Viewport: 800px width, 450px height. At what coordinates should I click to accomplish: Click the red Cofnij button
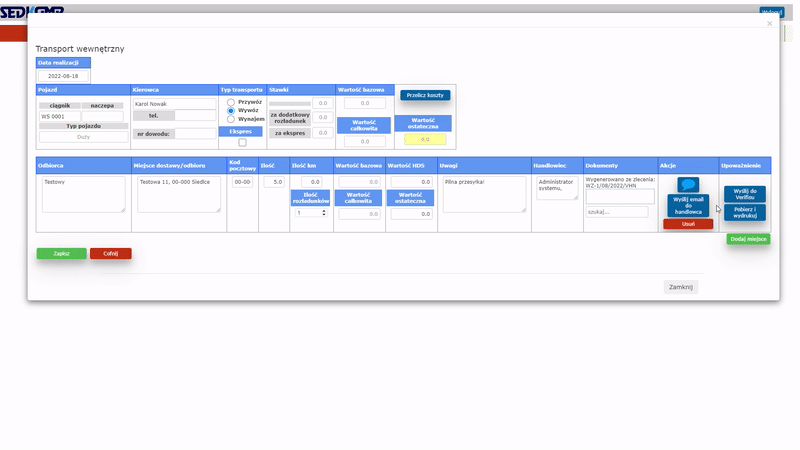pyautogui.click(x=111, y=254)
